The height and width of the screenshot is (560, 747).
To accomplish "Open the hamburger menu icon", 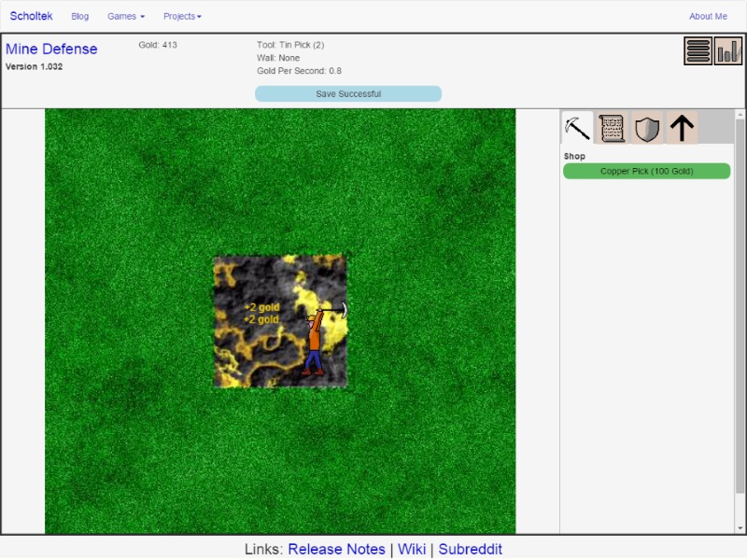I will [698, 50].
